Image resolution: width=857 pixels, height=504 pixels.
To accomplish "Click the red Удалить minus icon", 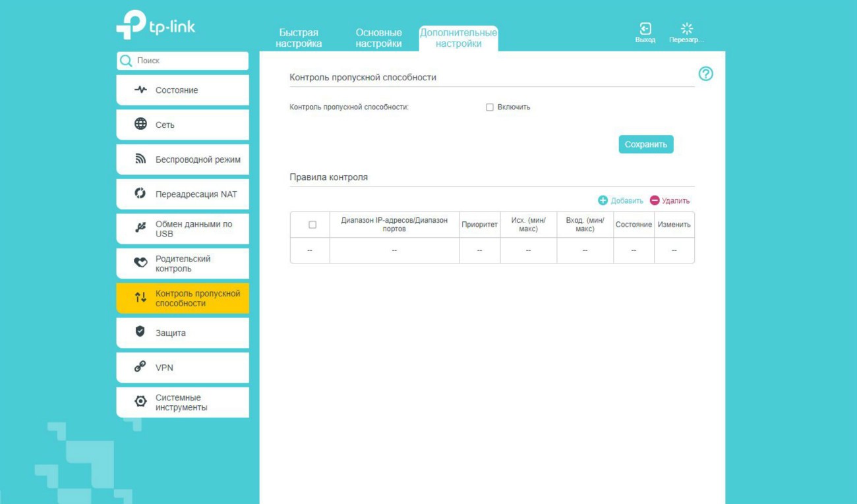I will pos(655,200).
